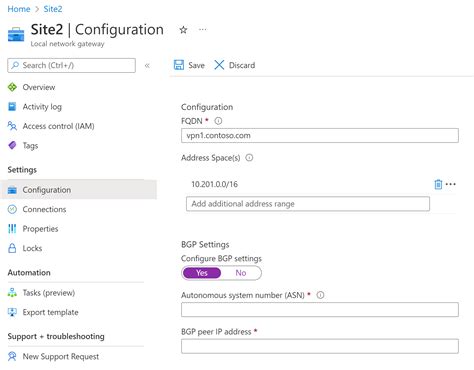Click Address Space(s) info icon
The image size is (474, 370).
249,157
